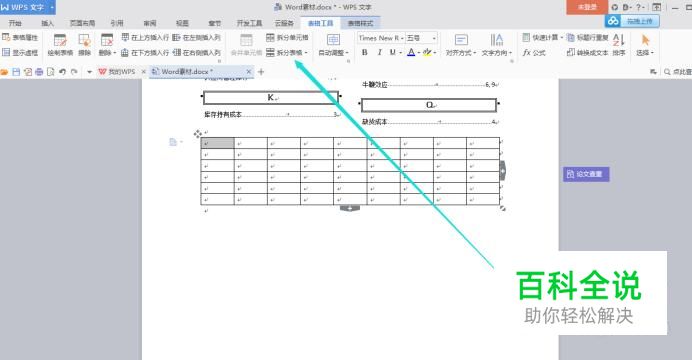Open the delete (删除) dropdown
Image resolution: width=692 pixels, height=360 pixels.
coord(107,45)
